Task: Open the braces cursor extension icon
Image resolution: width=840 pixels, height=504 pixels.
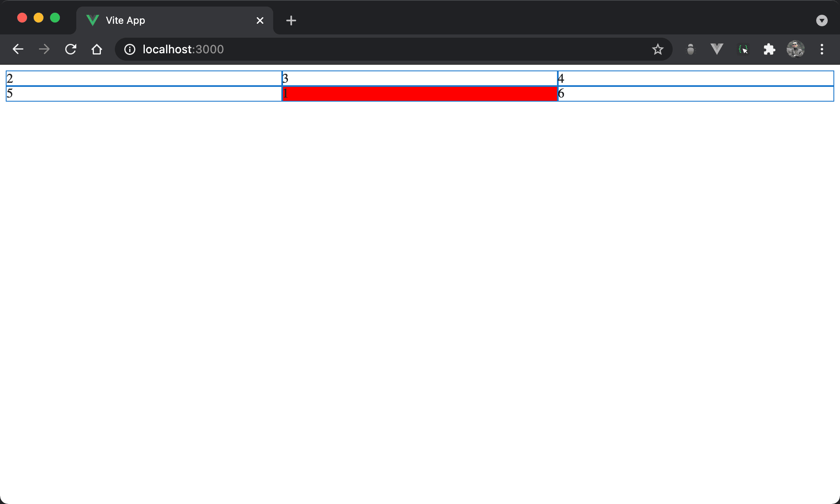Action: pyautogui.click(x=743, y=49)
